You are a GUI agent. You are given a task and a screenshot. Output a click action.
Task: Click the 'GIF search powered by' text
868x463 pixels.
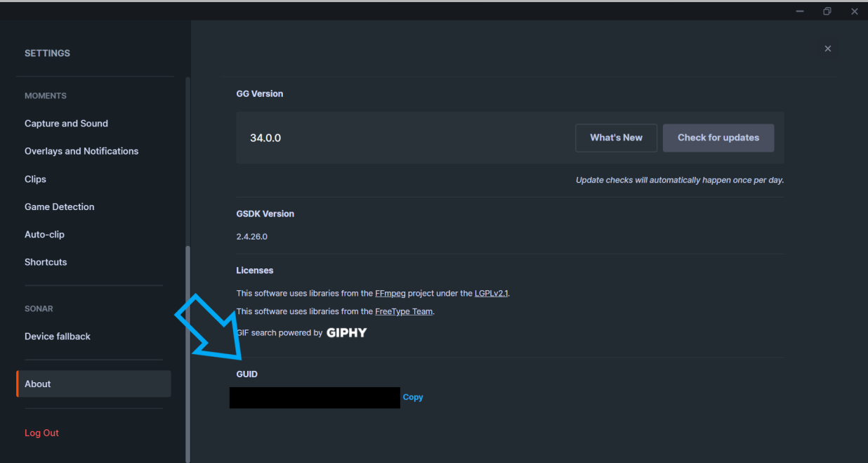click(280, 332)
